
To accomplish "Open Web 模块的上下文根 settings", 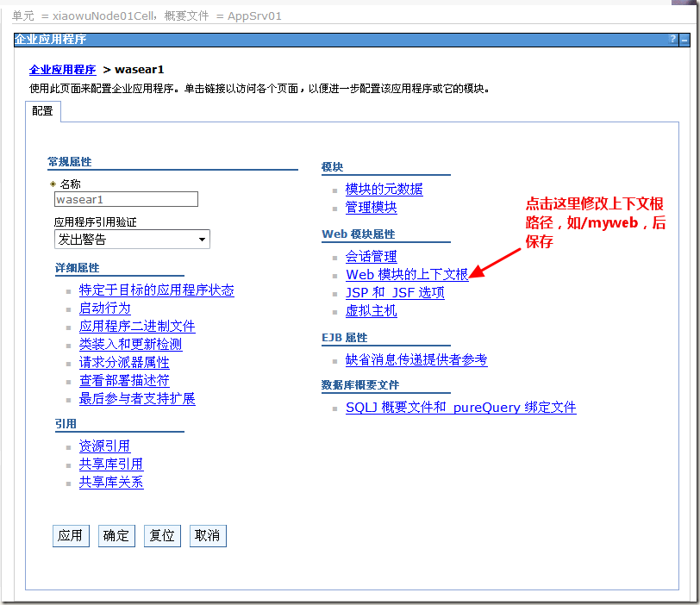I will pos(407,274).
